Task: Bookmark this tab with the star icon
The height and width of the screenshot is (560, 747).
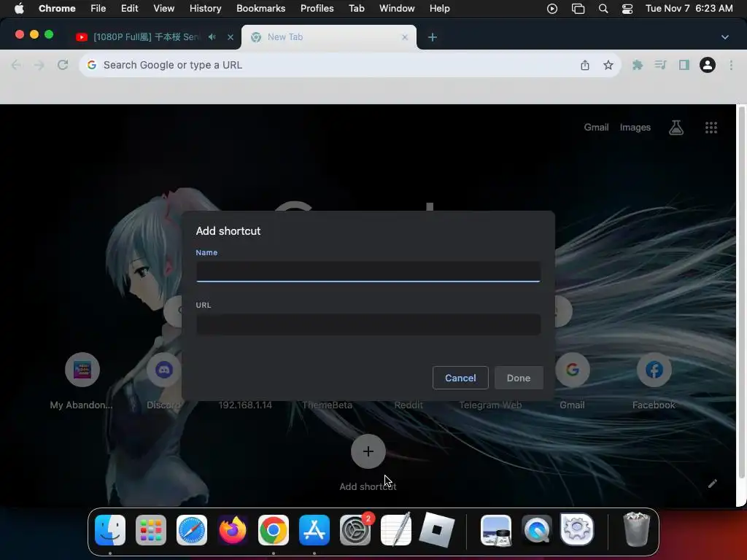Action: click(608, 65)
